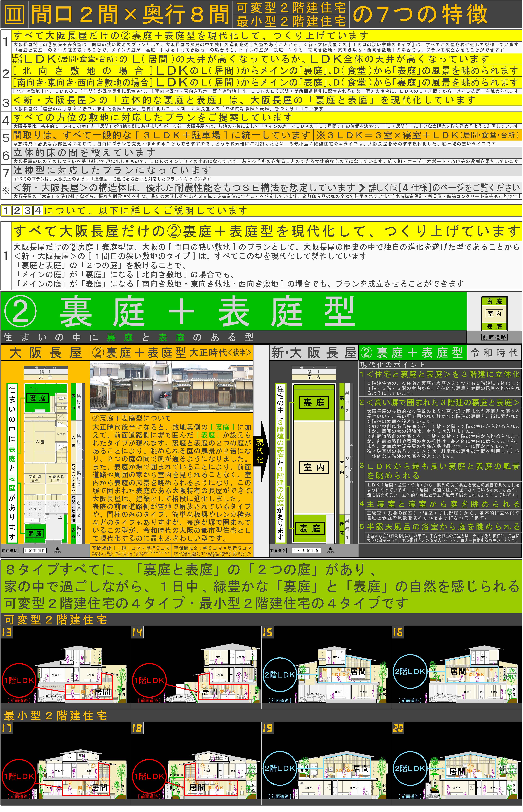Click the 室内 box in the top-right legend
The height and width of the screenshot is (812, 523).
494,314
